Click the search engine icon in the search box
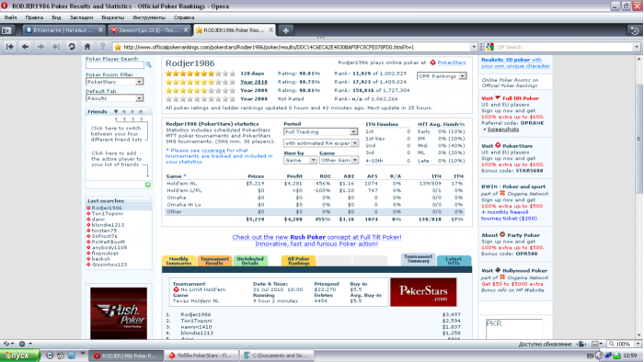This screenshot has width=644, height=362. [490, 47]
